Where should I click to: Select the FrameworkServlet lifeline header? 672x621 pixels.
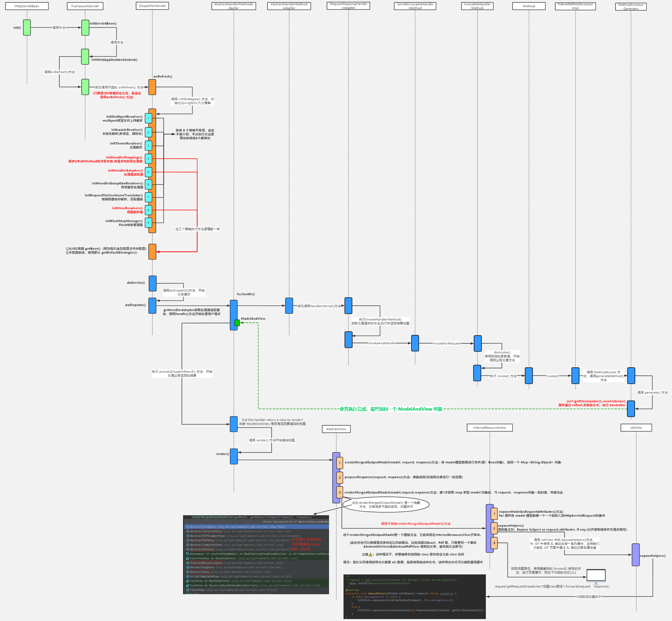point(85,6)
